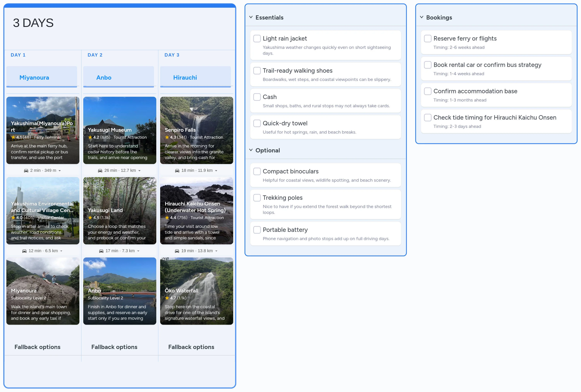
Task: Click car icon beside 26 min · 12.7 km
Action: tap(100, 170)
